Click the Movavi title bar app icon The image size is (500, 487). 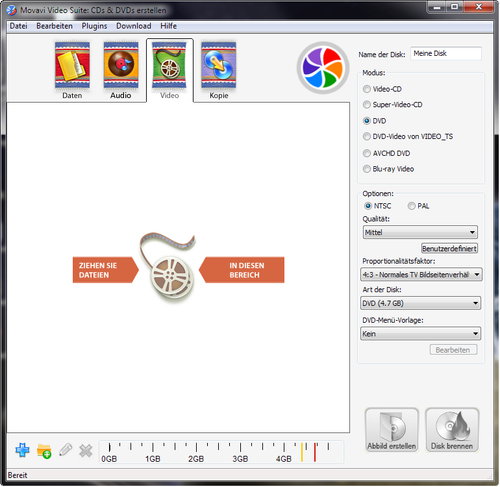click(12, 10)
